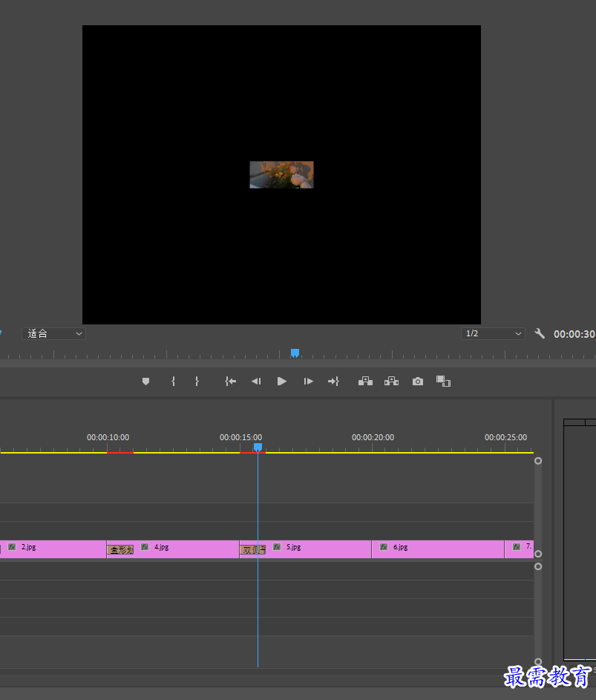The image size is (596, 700).
Task: Export frame with the camera icon
Action: [x=418, y=382]
